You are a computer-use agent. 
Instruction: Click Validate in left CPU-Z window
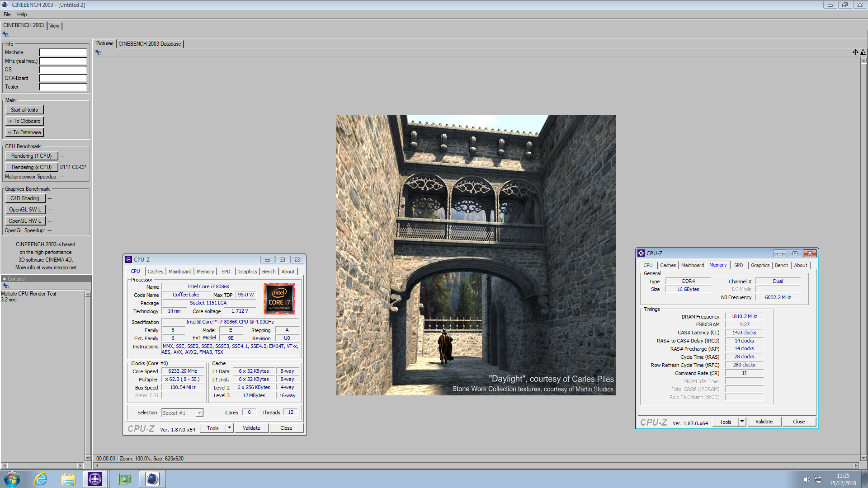pos(251,428)
